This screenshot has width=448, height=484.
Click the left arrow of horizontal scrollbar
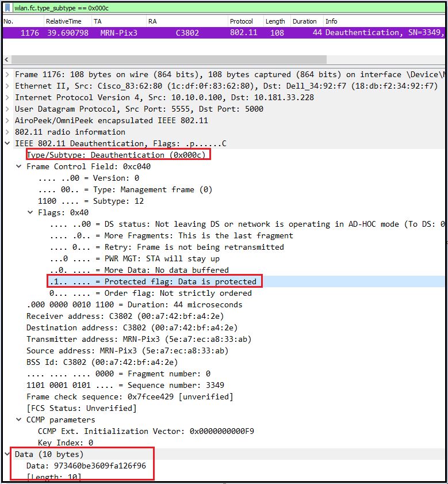[x=6, y=59]
